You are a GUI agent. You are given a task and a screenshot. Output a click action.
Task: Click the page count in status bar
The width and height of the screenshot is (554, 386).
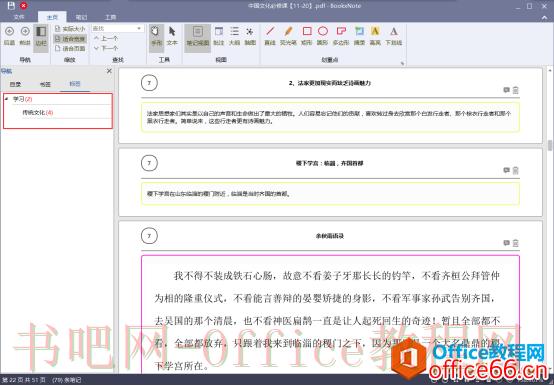coord(24,380)
